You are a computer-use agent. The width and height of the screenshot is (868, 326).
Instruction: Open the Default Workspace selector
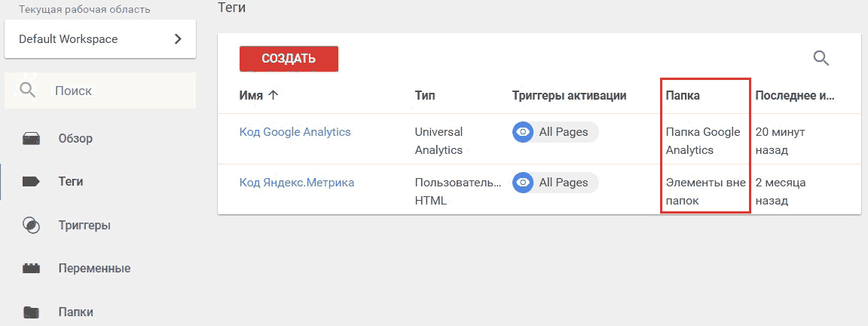[x=100, y=38]
